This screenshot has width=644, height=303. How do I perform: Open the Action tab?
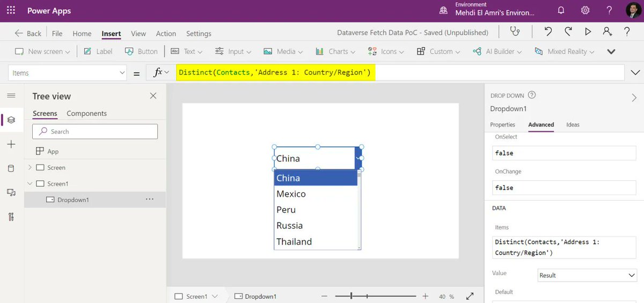click(166, 33)
